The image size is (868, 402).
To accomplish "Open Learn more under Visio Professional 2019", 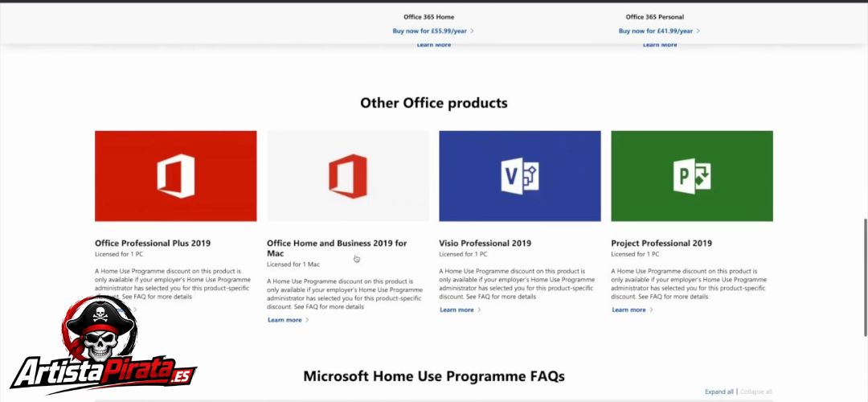I will (457, 310).
